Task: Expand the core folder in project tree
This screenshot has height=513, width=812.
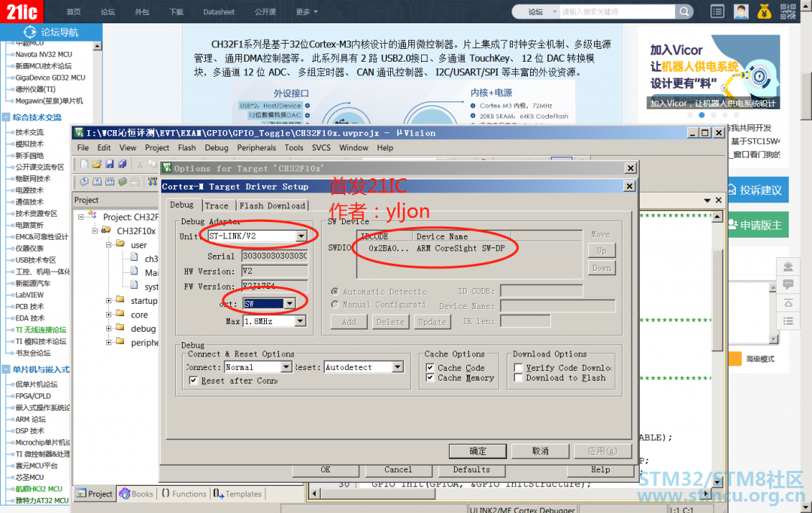Action: point(109,314)
